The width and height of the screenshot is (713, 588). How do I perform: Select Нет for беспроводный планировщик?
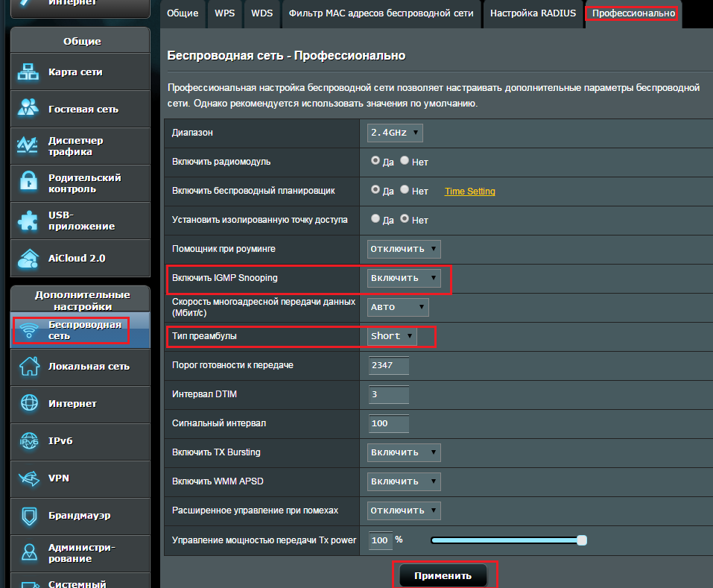click(405, 190)
